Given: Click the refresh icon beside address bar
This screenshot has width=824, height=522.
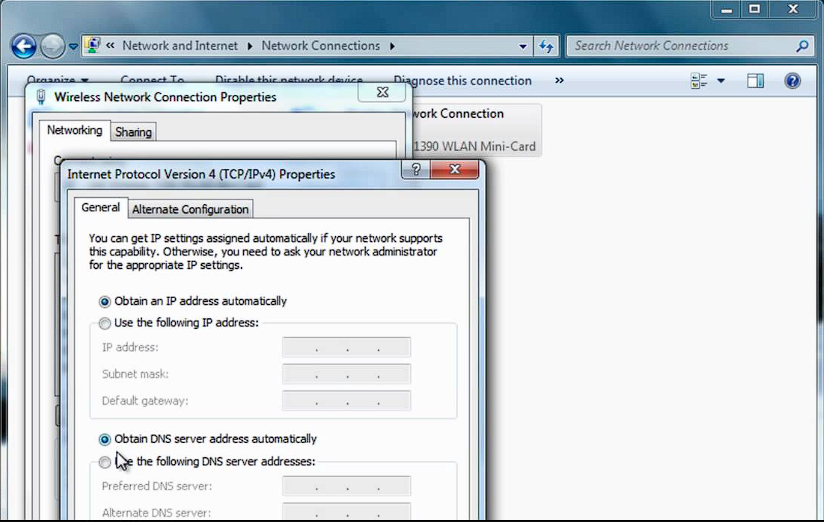Looking at the screenshot, I should [546, 46].
